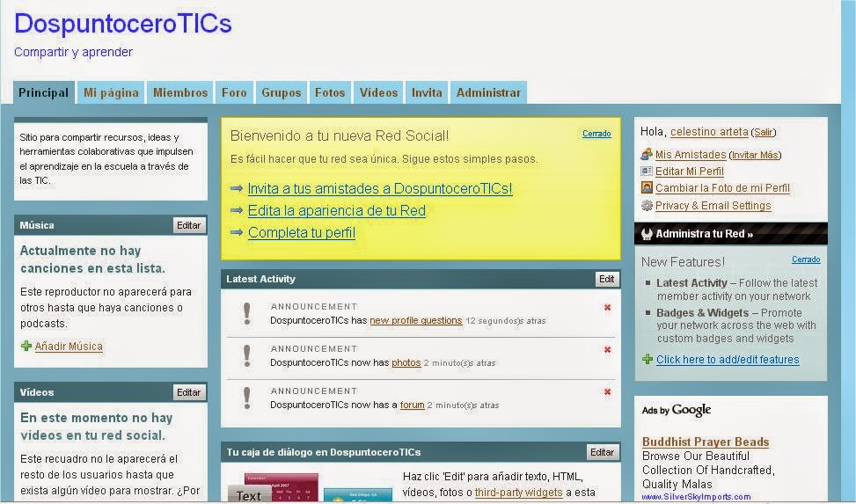Click the Privacy settings gear icon

(647, 205)
